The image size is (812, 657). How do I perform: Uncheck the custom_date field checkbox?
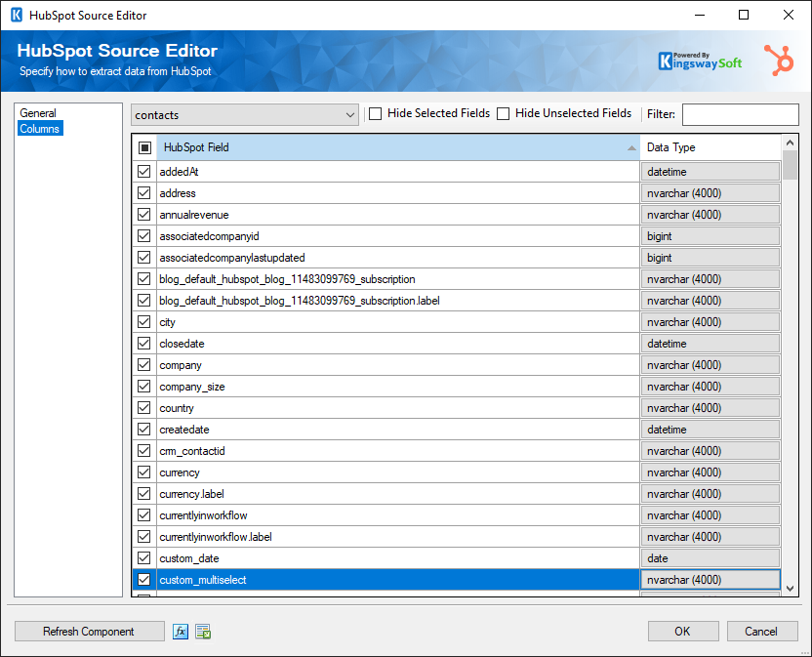point(144,558)
